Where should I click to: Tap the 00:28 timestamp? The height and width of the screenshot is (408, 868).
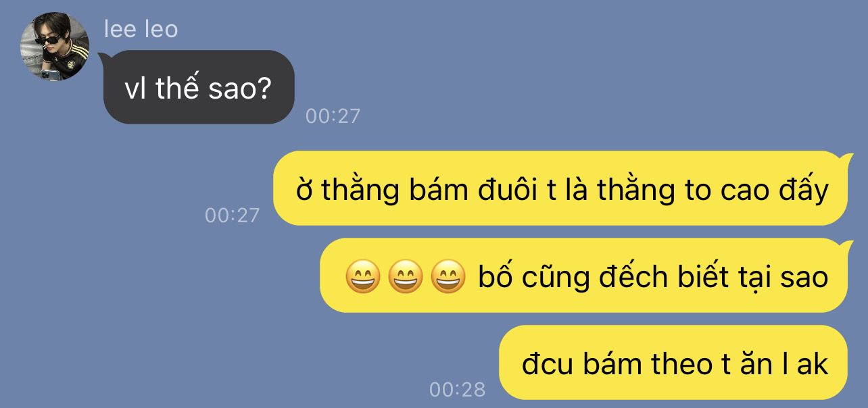point(457,390)
